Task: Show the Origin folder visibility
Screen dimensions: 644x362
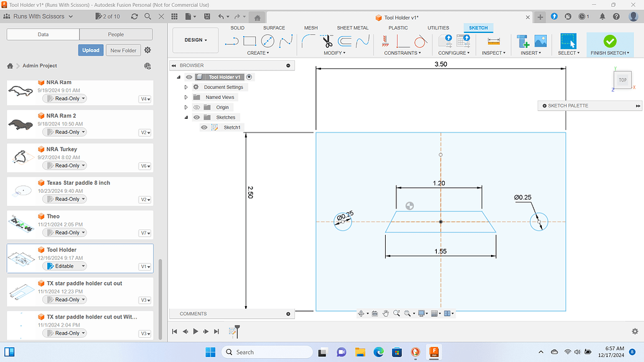Action: (196, 106)
